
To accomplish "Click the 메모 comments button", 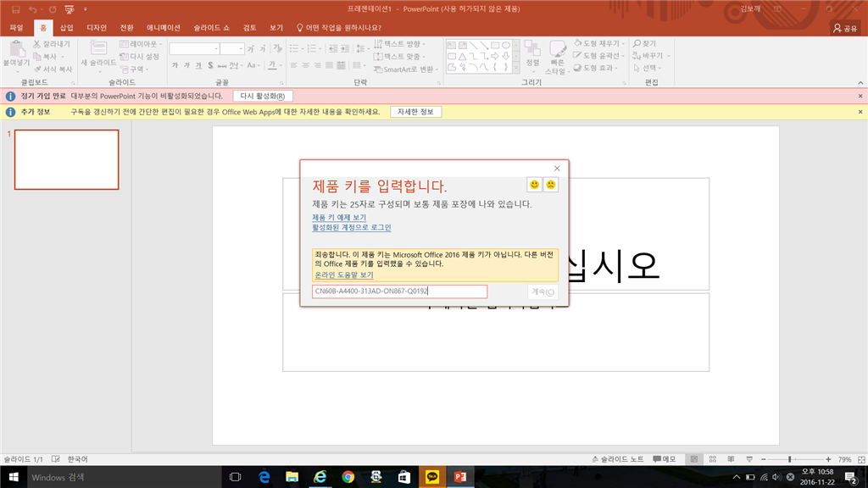I will tap(665, 459).
